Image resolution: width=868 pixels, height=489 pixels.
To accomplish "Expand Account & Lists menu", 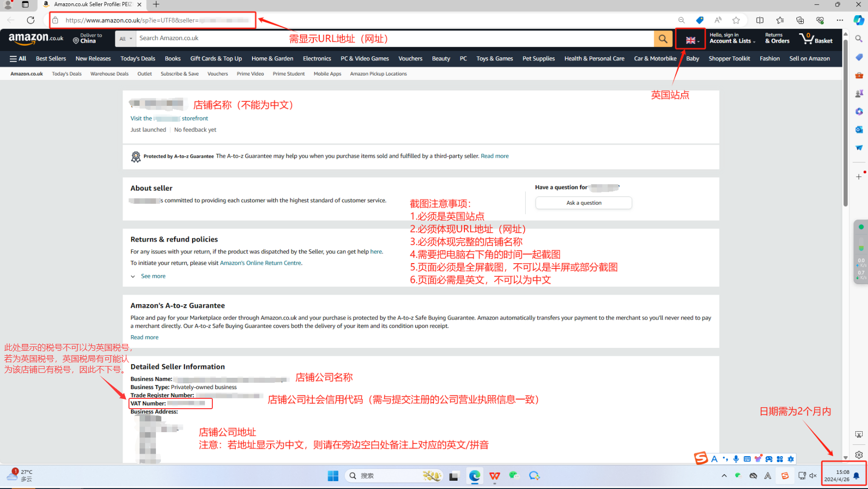I will [732, 39].
